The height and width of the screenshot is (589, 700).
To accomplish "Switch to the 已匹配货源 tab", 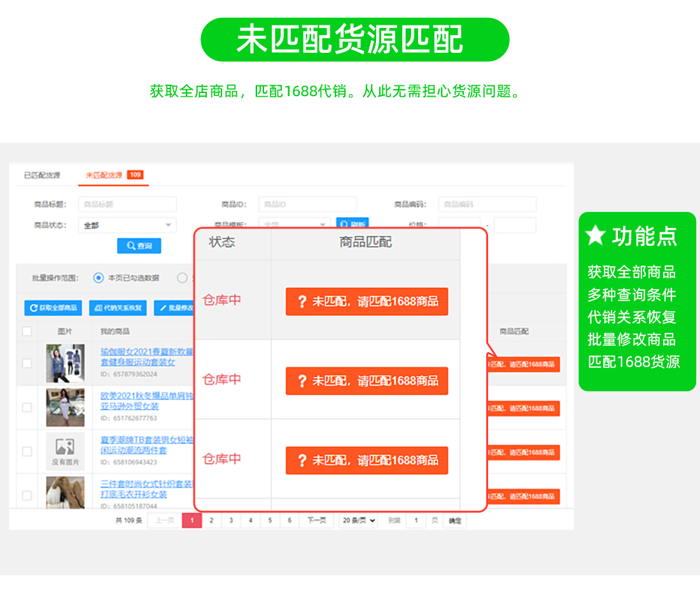I will click(x=42, y=175).
